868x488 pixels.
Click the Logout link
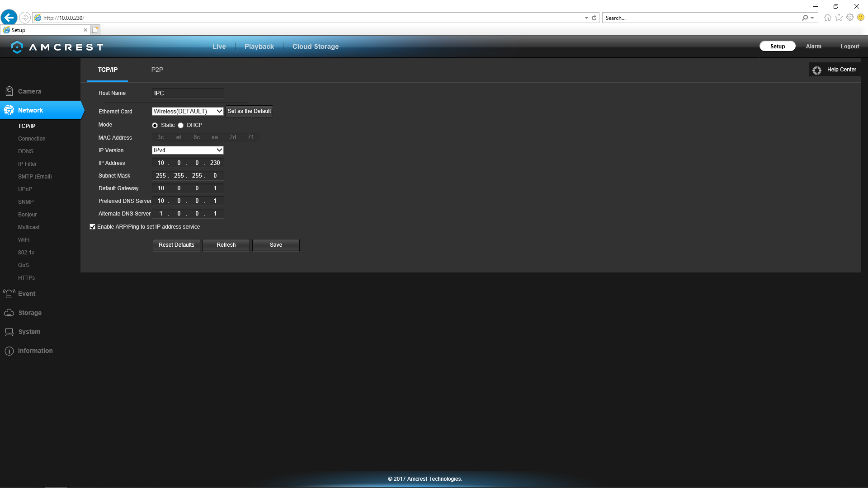click(850, 47)
